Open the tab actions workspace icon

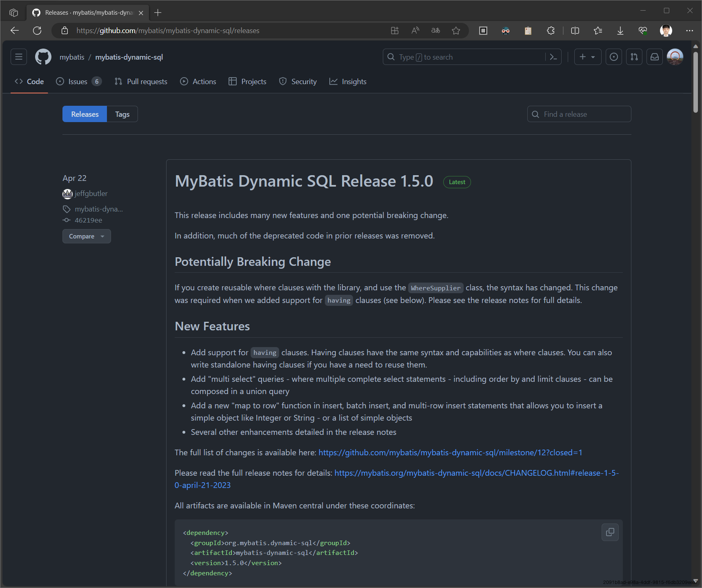tap(13, 13)
